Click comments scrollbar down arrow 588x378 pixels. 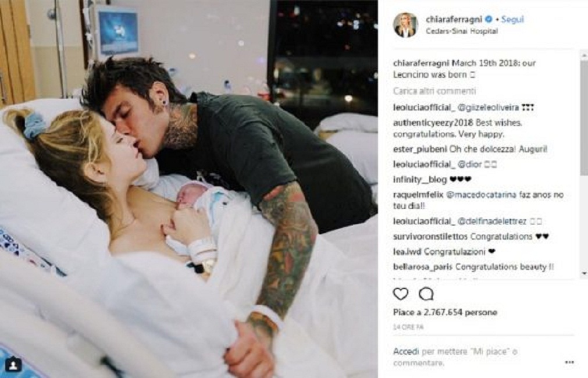(x=585, y=274)
